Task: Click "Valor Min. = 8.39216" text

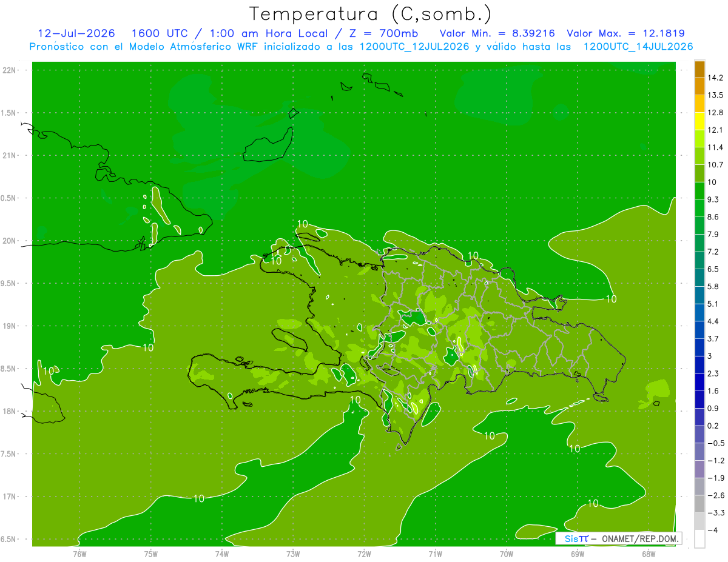Action: point(497,33)
